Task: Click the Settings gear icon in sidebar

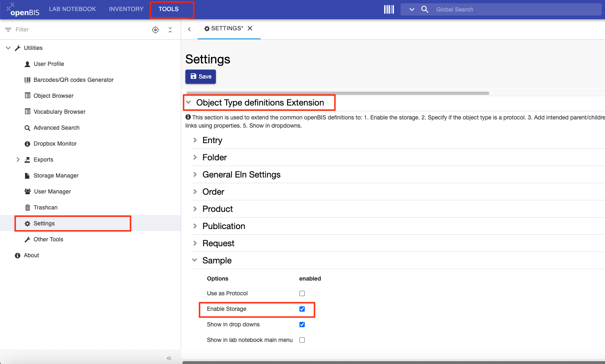Action: [x=27, y=223]
